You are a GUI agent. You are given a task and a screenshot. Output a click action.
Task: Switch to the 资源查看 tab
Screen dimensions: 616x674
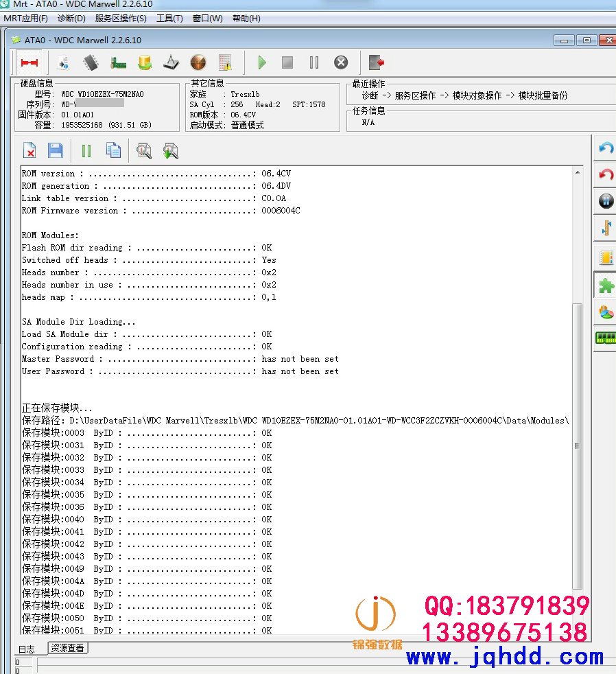pyautogui.click(x=67, y=648)
